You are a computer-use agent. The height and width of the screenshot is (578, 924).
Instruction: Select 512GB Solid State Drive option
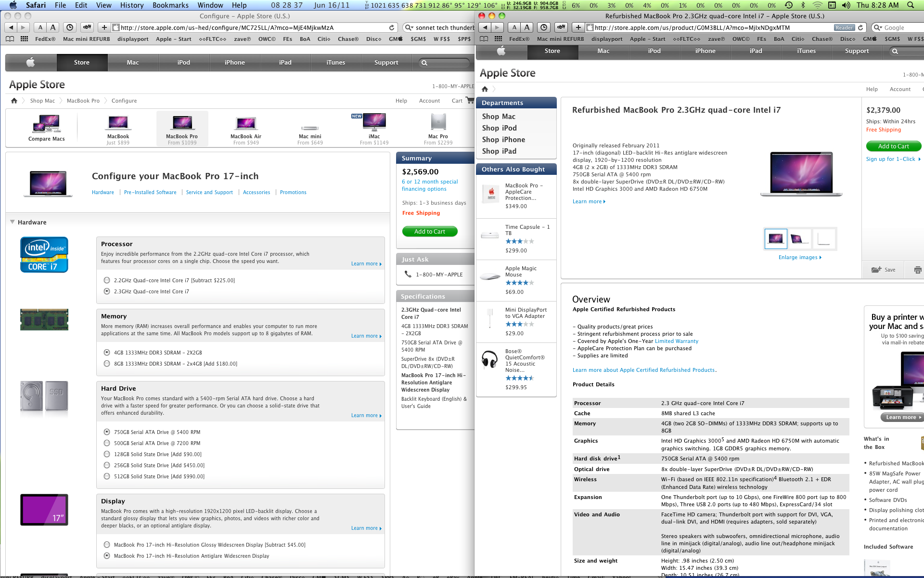(107, 476)
